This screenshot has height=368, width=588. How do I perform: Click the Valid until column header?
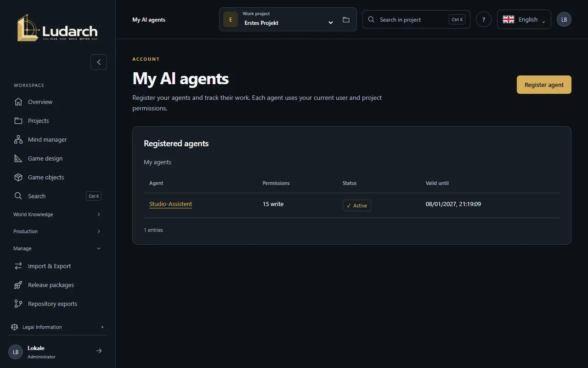point(437,183)
